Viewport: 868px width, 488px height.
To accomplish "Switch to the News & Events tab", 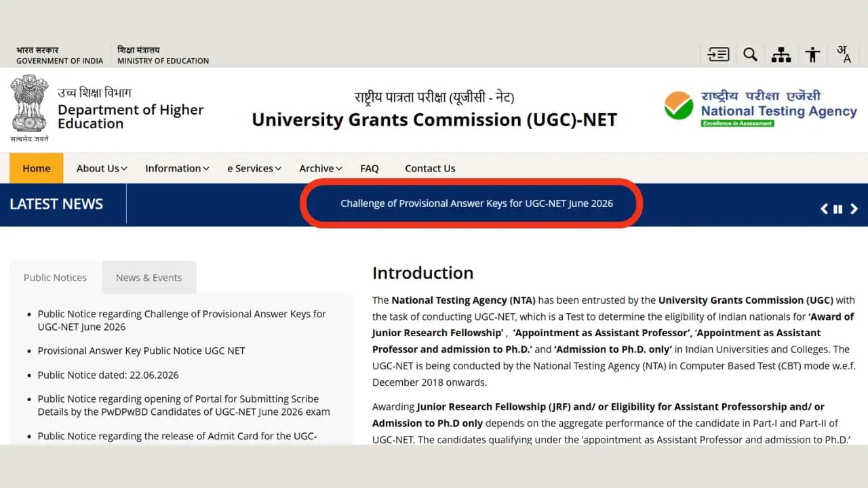I will pos(149,277).
